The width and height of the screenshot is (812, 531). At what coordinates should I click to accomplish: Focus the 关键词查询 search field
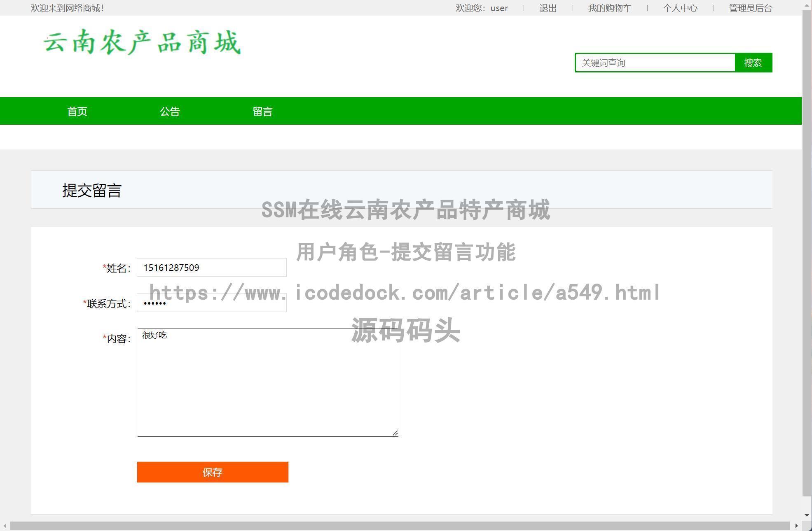click(655, 63)
